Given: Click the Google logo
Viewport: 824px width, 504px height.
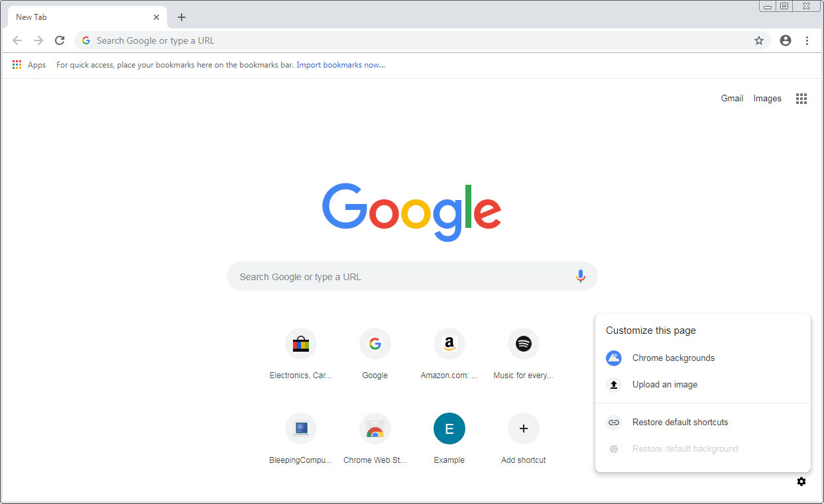Looking at the screenshot, I should (x=412, y=212).
